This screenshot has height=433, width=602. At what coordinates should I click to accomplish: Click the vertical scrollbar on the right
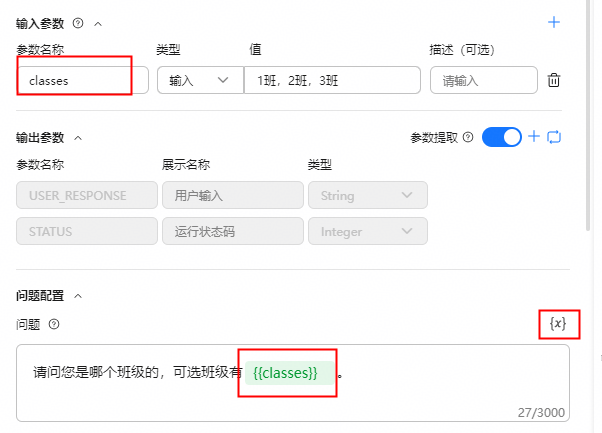[587, 115]
